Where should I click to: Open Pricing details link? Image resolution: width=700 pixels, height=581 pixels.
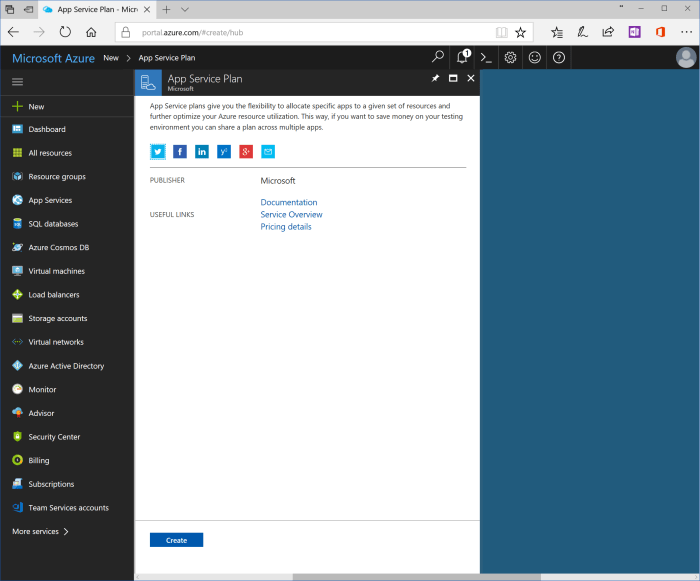(286, 226)
